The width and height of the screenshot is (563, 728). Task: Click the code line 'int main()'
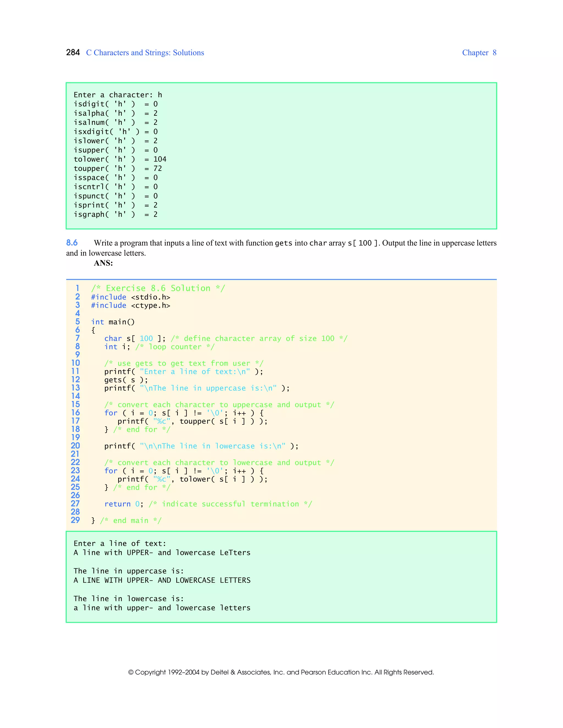click(113, 322)
